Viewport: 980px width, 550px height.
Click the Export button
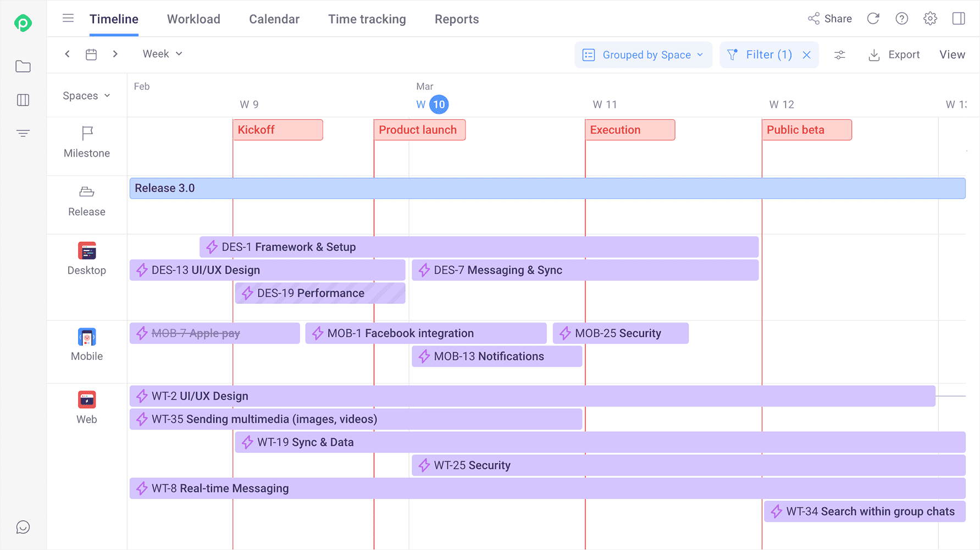click(894, 55)
